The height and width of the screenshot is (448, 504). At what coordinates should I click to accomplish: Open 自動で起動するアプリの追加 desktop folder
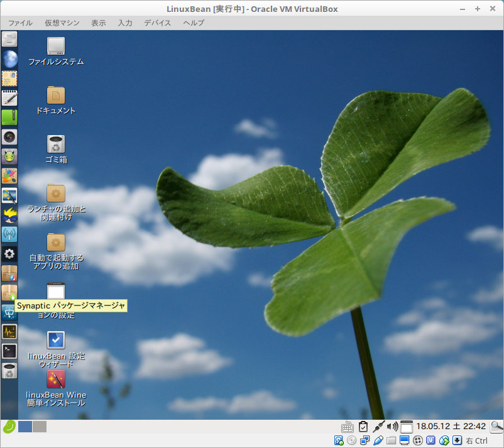click(x=56, y=251)
